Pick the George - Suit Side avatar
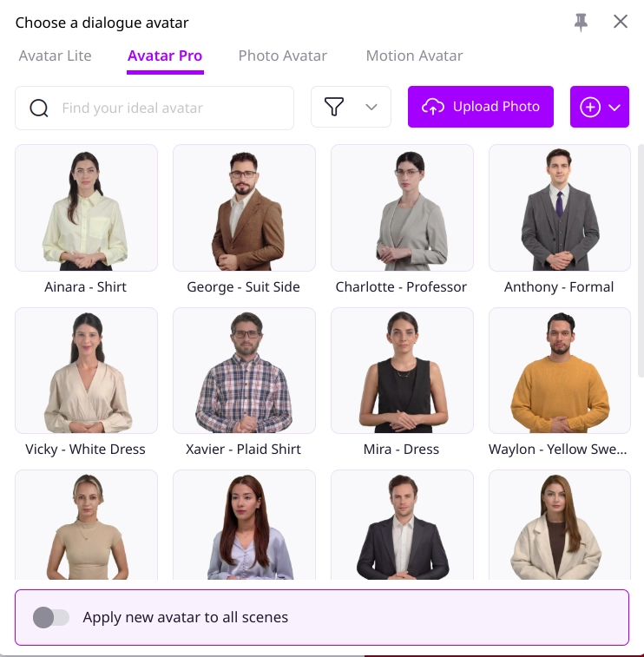 coord(244,207)
